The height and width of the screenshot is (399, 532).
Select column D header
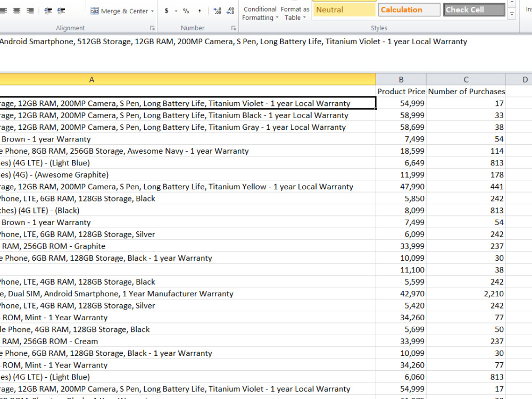click(x=519, y=79)
